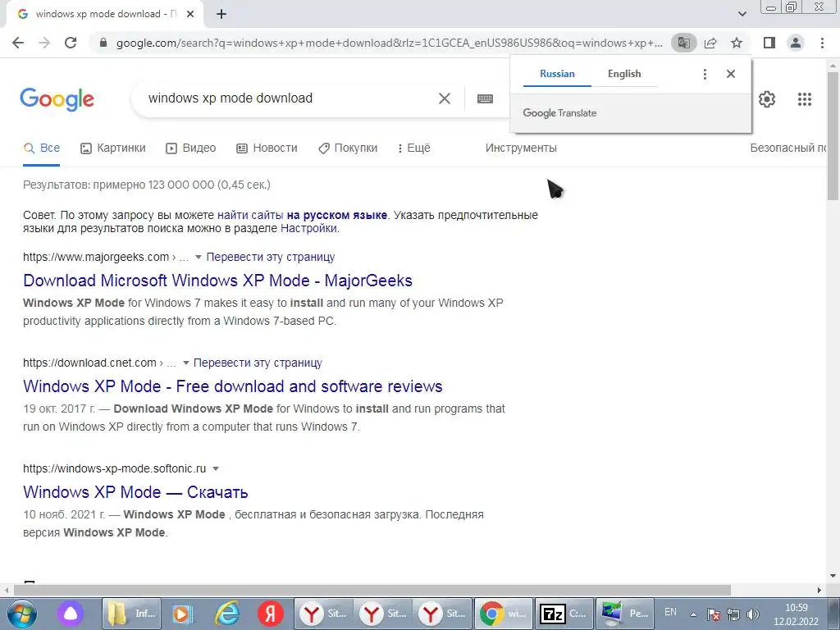View site information via the padlock icon

pyautogui.click(x=103, y=43)
